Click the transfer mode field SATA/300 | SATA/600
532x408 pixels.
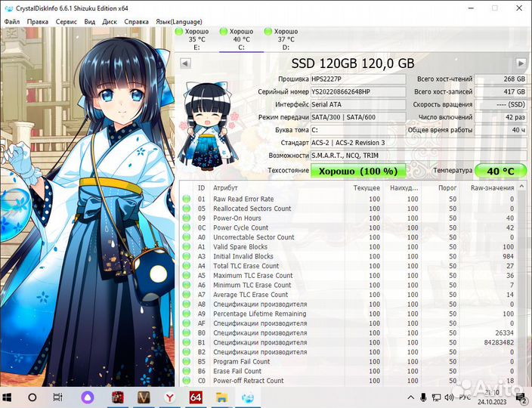tap(358, 117)
